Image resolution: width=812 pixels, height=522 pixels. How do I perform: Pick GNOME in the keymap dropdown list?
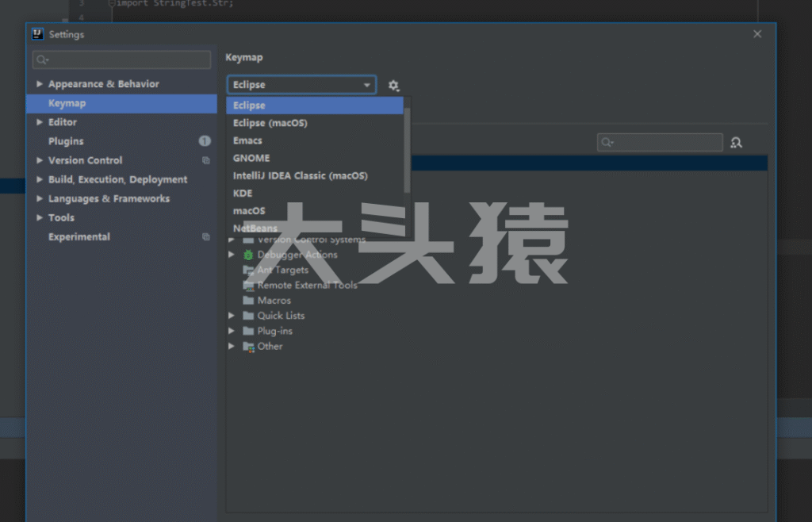[251, 158]
